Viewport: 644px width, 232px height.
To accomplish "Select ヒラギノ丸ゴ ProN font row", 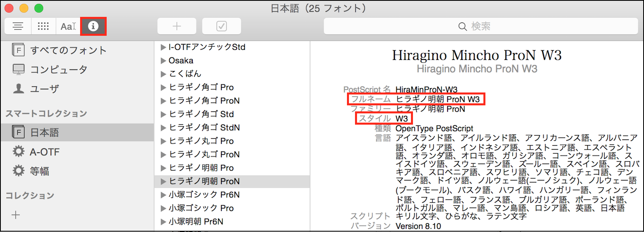I will [232, 154].
